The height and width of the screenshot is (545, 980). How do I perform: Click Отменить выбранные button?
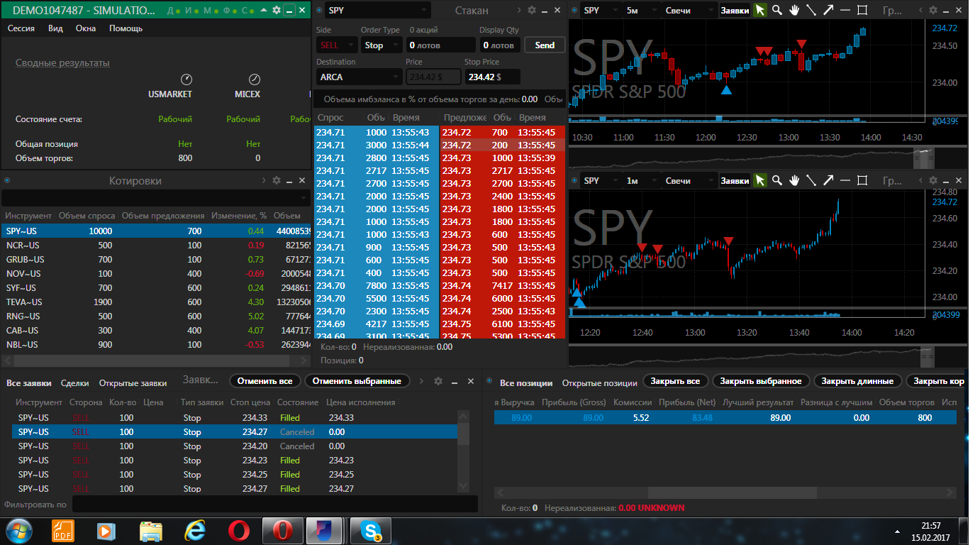357,381
